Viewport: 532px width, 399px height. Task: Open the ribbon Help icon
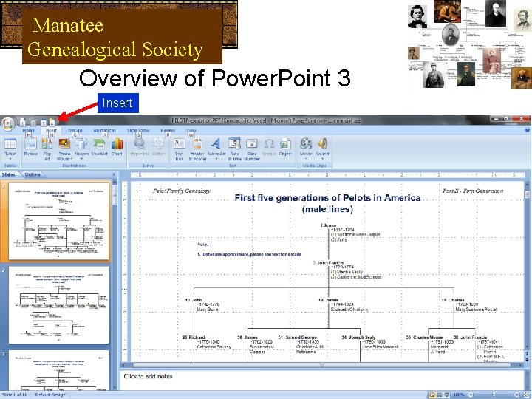[x=528, y=130]
